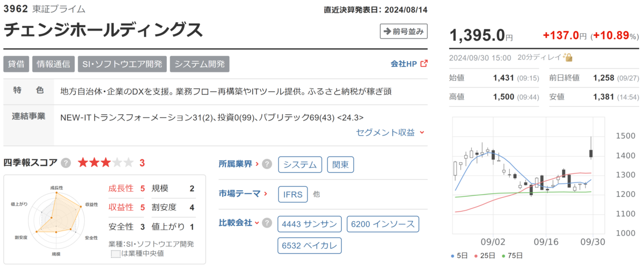Screen dimensions: 644x265
Task: Click the radar chart of scores
Action: point(56,220)
